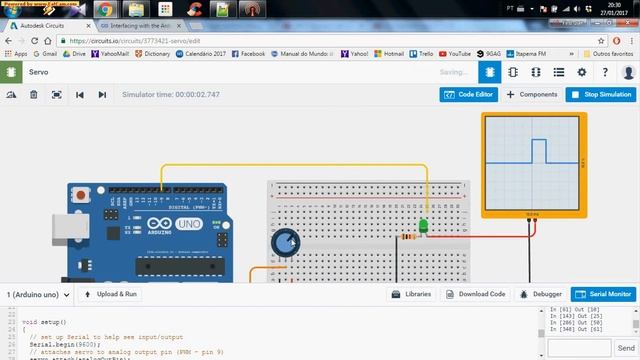
Task: Go to browser home page
Action: (48, 41)
